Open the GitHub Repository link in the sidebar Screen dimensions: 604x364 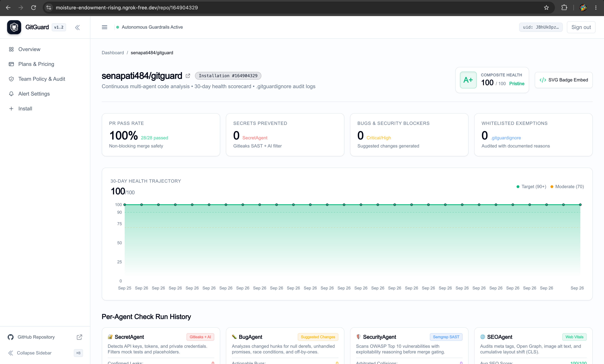[x=36, y=337]
